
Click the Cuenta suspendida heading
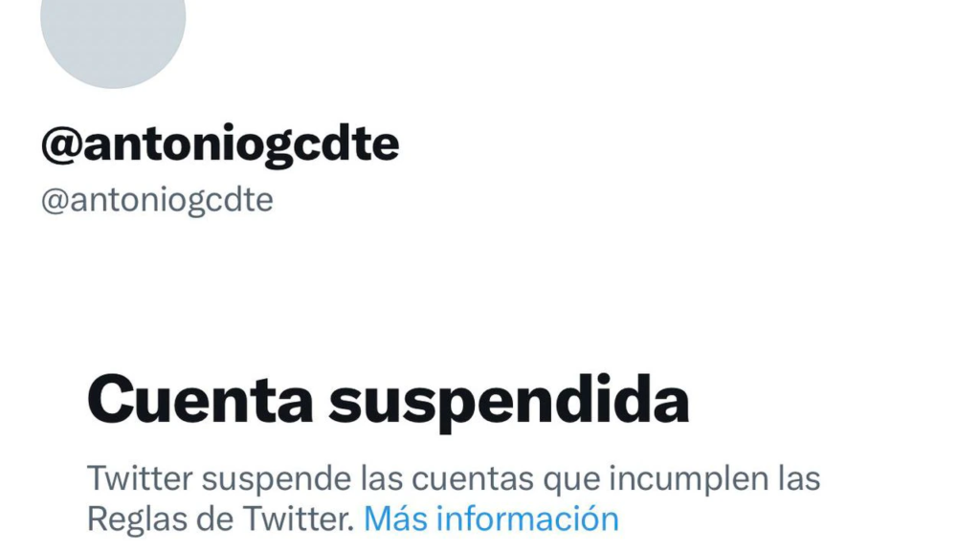point(389,401)
